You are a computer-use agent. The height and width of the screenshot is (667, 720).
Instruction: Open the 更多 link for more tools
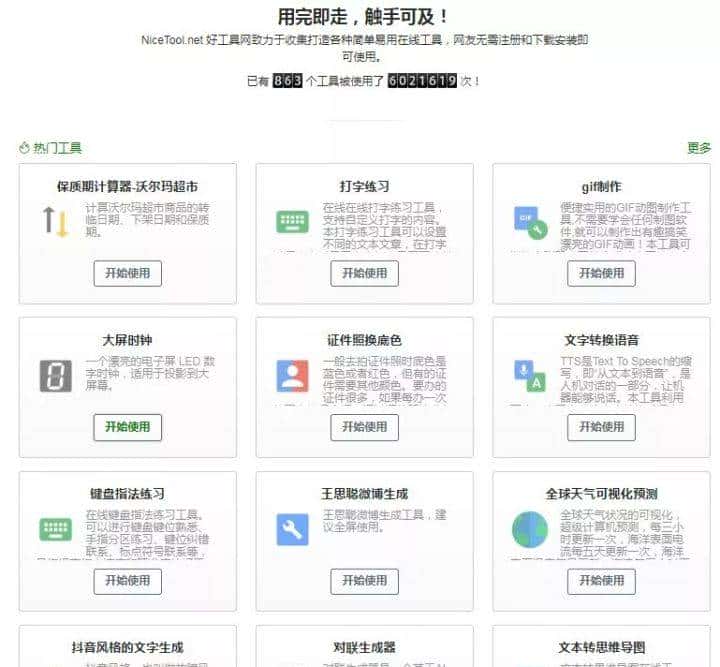click(699, 148)
